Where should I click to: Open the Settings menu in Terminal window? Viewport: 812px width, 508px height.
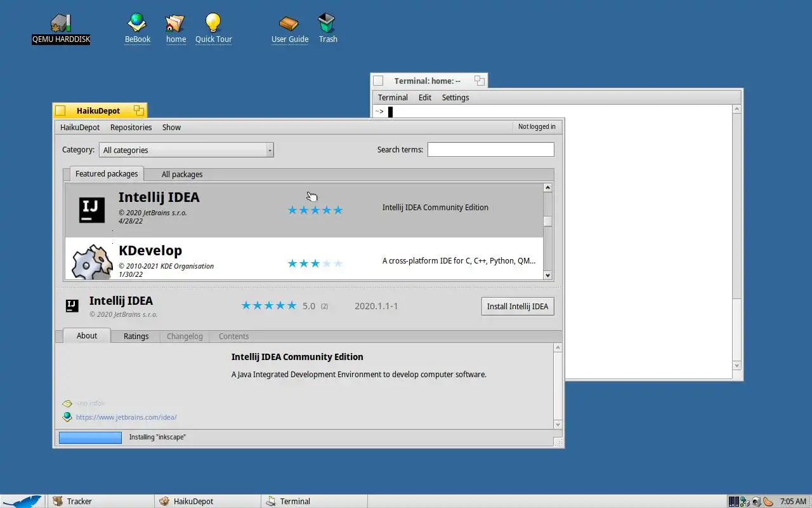(455, 97)
